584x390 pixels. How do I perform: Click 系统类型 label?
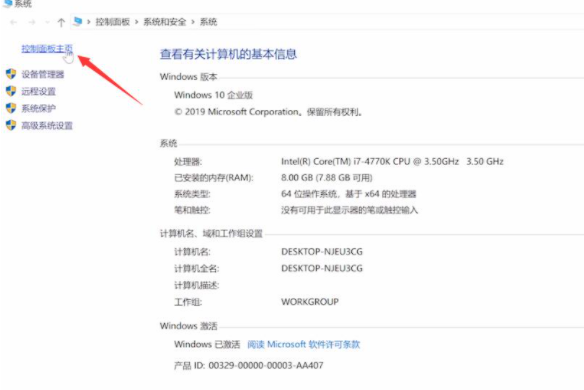(x=192, y=194)
